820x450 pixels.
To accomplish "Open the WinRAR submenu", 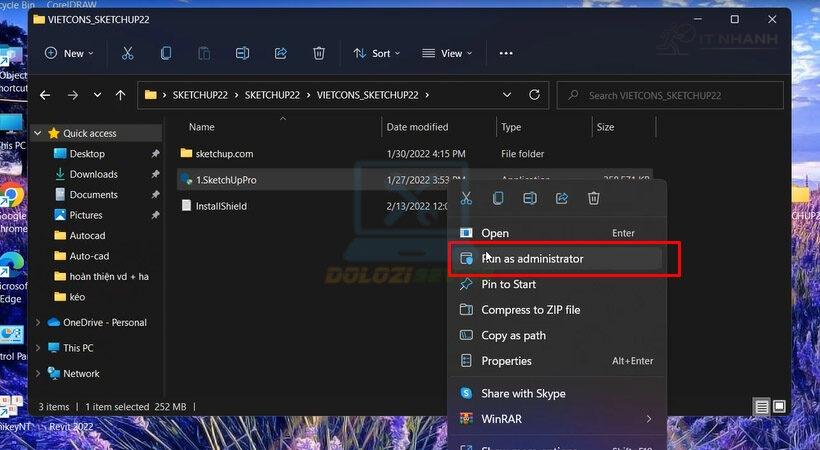I will coord(556,419).
